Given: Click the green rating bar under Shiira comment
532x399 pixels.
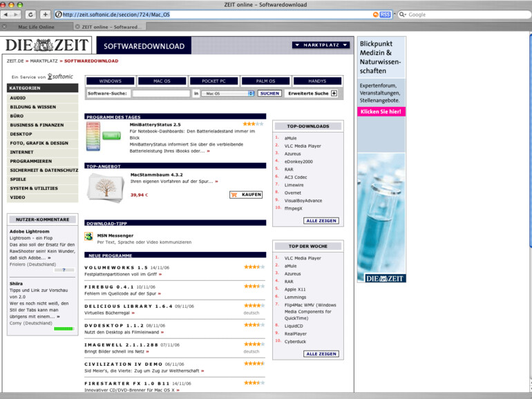Looking at the screenshot, I should point(64,329).
